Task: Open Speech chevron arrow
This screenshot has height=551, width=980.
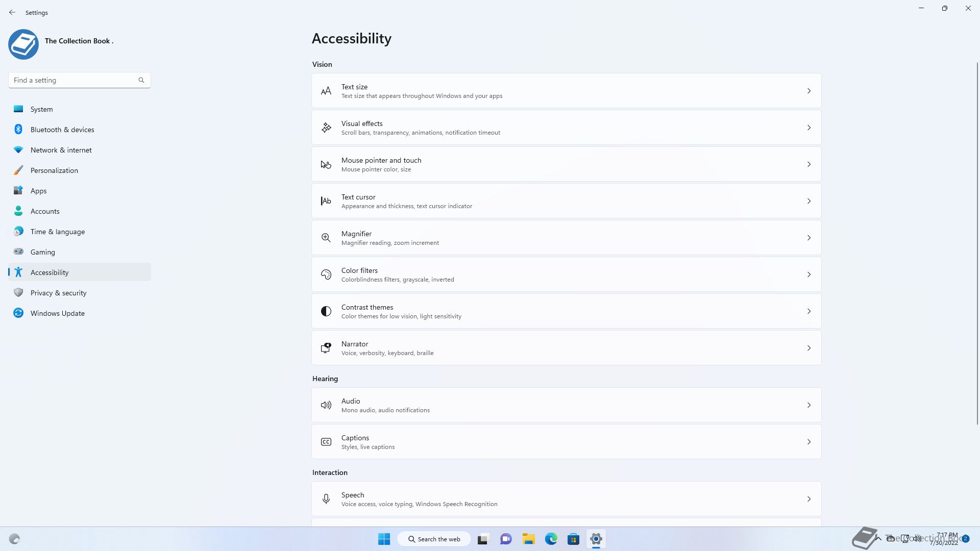Action: click(809, 499)
